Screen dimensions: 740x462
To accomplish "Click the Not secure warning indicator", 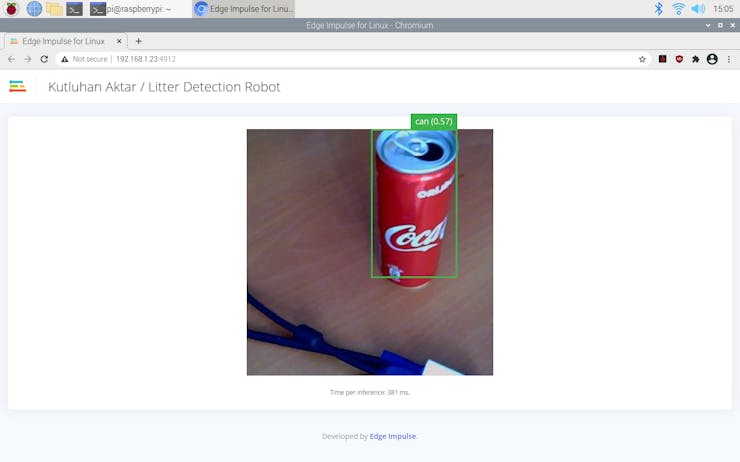I will coord(84,59).
